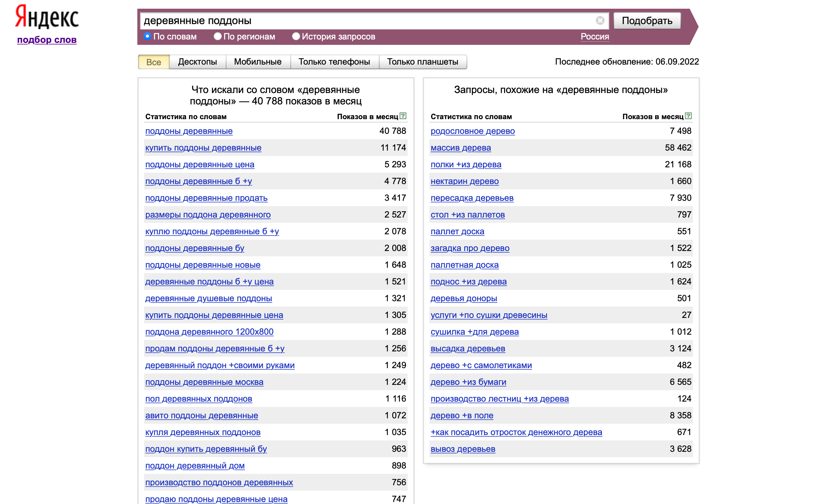Open 'авито поддоны деревянные' link

click(x=202, y=416)
